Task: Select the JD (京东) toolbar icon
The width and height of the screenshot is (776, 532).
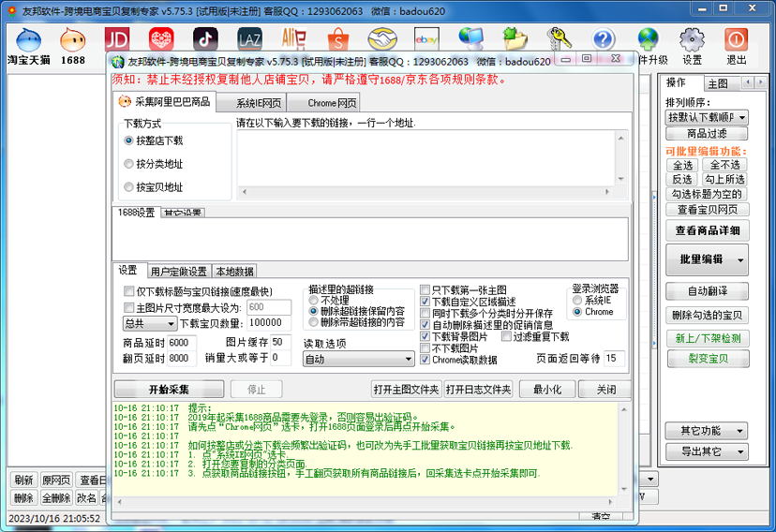Action: tap(116, 39)
